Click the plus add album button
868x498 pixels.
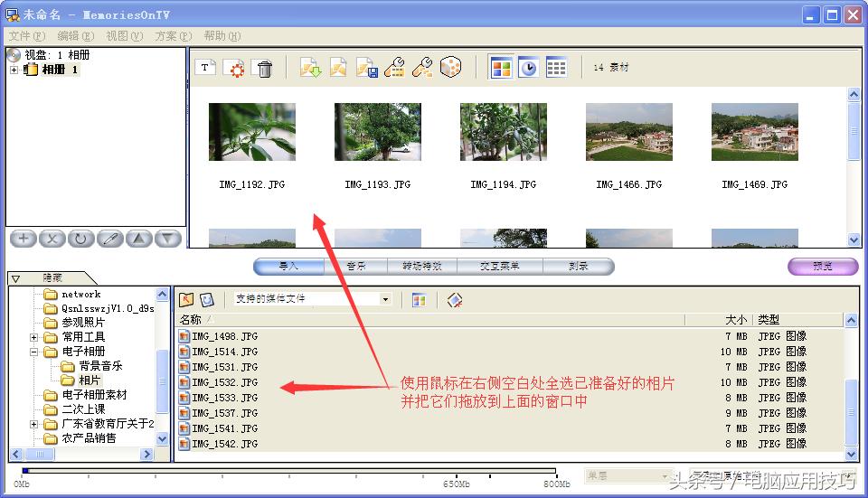click(24, 239)
